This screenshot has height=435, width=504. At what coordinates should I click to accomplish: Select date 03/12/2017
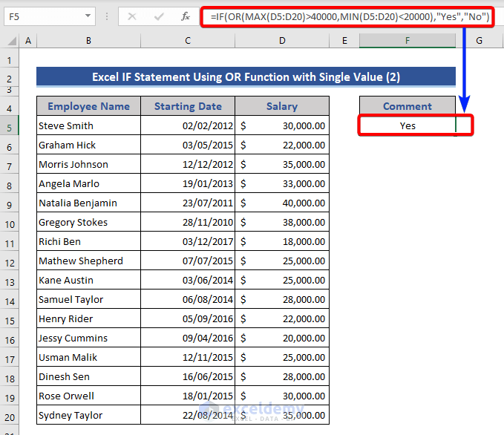pyautogui.click(x=188, y=241)
